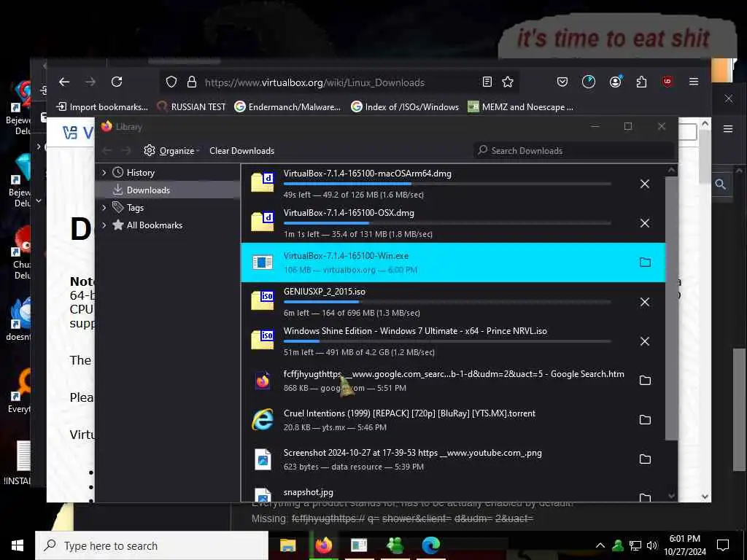Open File Explorer from taskbar

287,545
